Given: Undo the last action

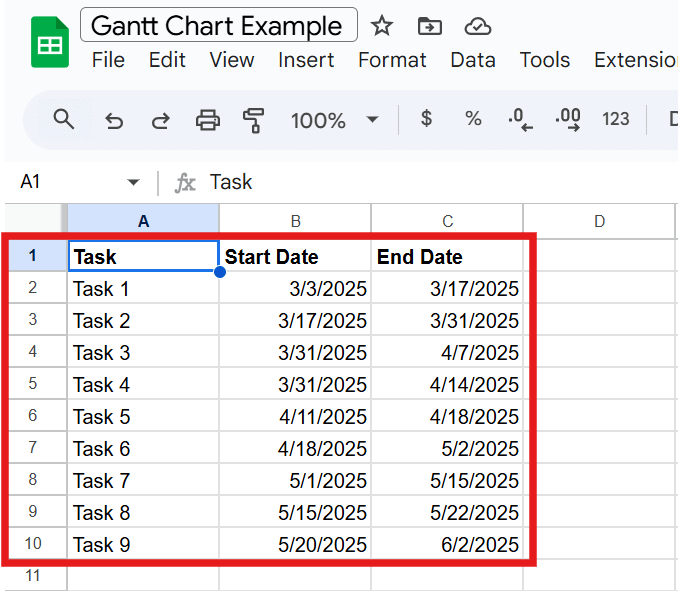Looking at the screenshot, I should (114, 121).
